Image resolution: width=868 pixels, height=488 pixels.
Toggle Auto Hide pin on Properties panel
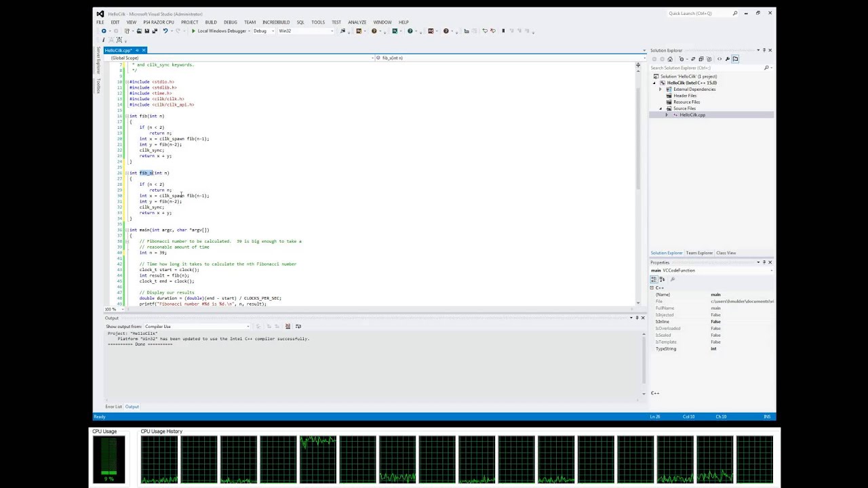coord(764,262)
